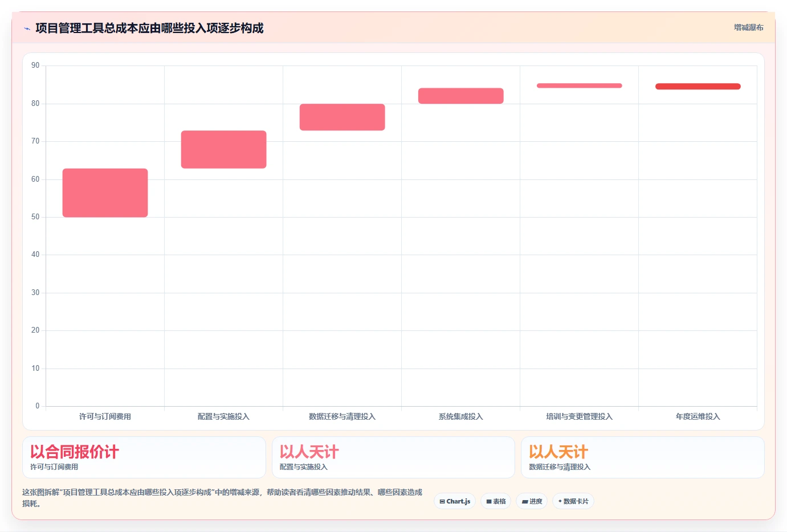This screenshot has width=787, height=532.
Task: Click the lightning icon beside the chart title
Action: (x=27, y=28)
